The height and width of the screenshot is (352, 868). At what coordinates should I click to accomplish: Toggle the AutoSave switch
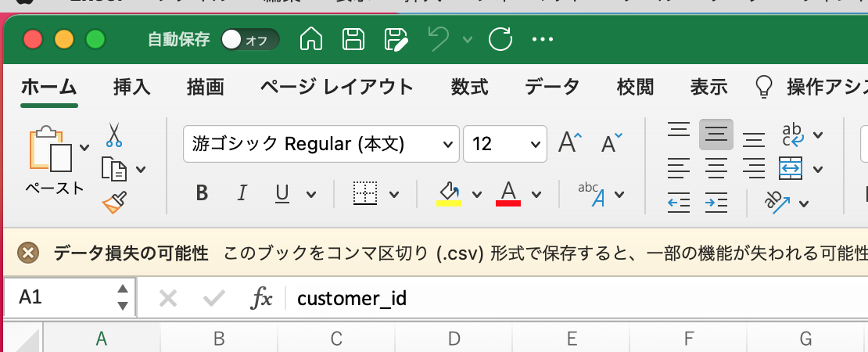tap(249, 39)
